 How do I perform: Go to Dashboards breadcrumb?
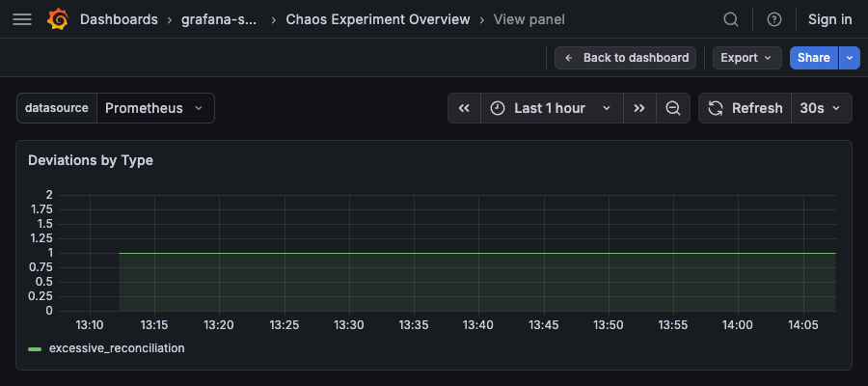point(119,19)
